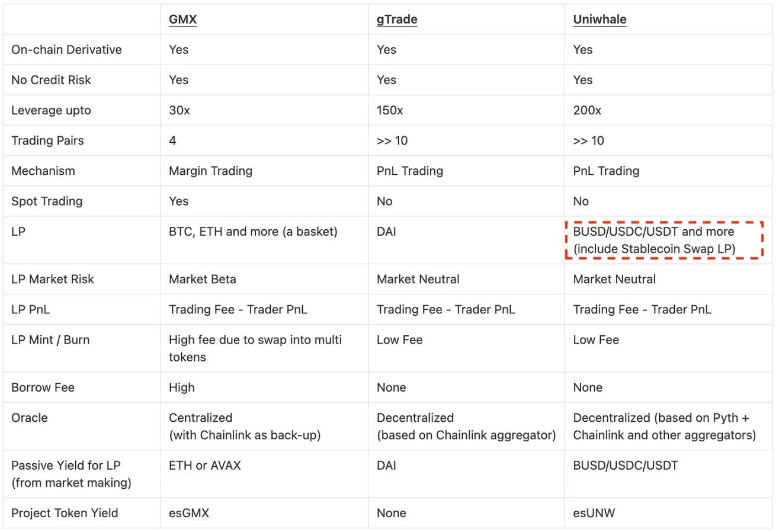776x532 pixels.
Task: Click the BTC, ETH and more basket cell
Action: point(253,232)
